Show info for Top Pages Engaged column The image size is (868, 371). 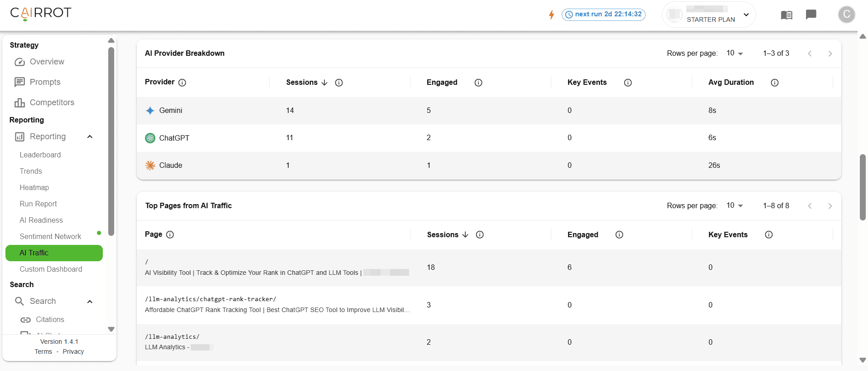619,234
